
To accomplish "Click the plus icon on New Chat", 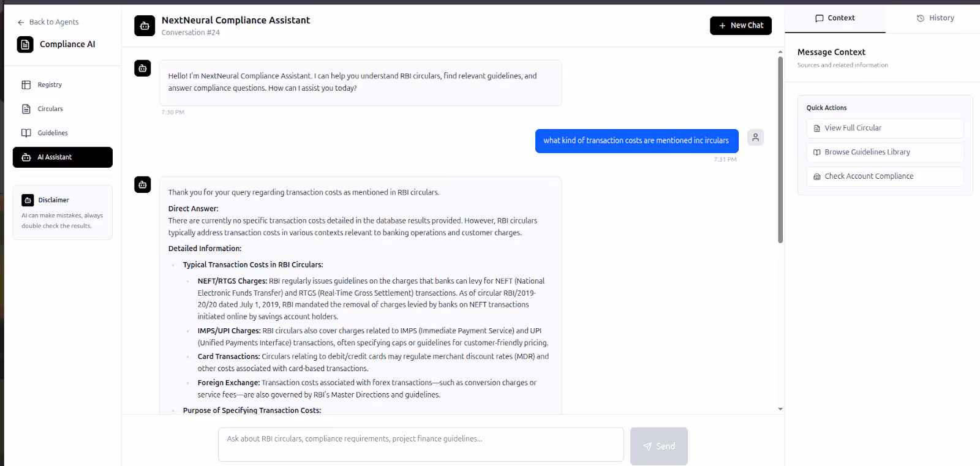I will 723,26.
